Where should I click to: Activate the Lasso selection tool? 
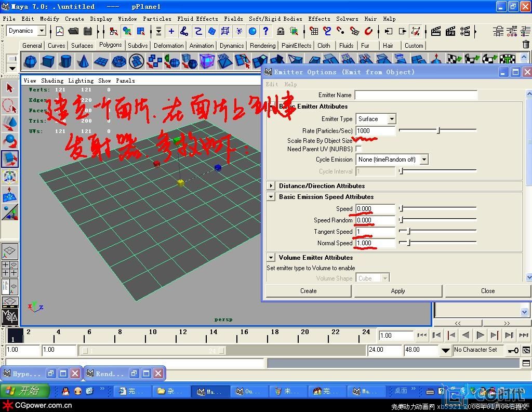point(10,106)
